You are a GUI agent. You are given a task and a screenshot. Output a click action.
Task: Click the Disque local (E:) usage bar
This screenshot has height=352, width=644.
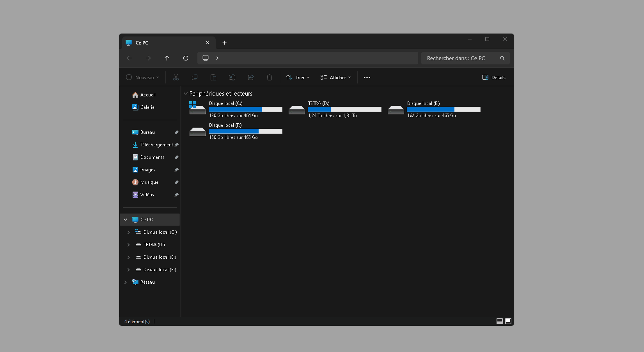[444, 110]
